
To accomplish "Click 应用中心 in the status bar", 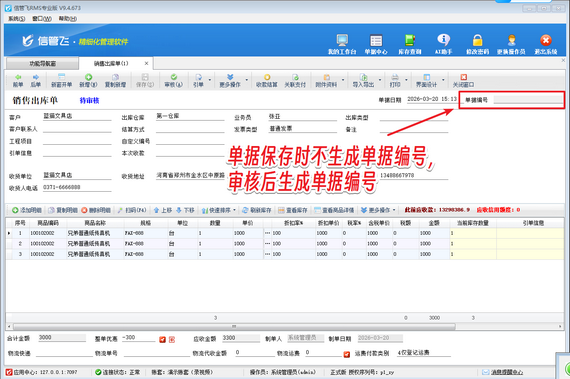I will [x=41, y=372].
